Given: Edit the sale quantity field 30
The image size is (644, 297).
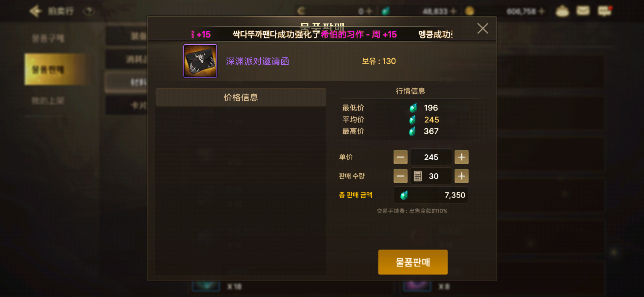Looking at the screenshot, I should pyautogui.click(x=431, y=176).
